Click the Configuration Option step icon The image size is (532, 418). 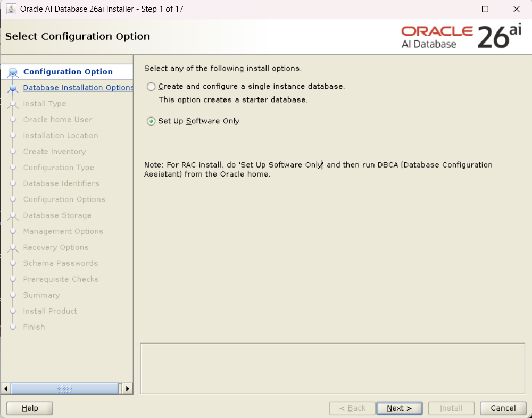[x=13, y=72]
